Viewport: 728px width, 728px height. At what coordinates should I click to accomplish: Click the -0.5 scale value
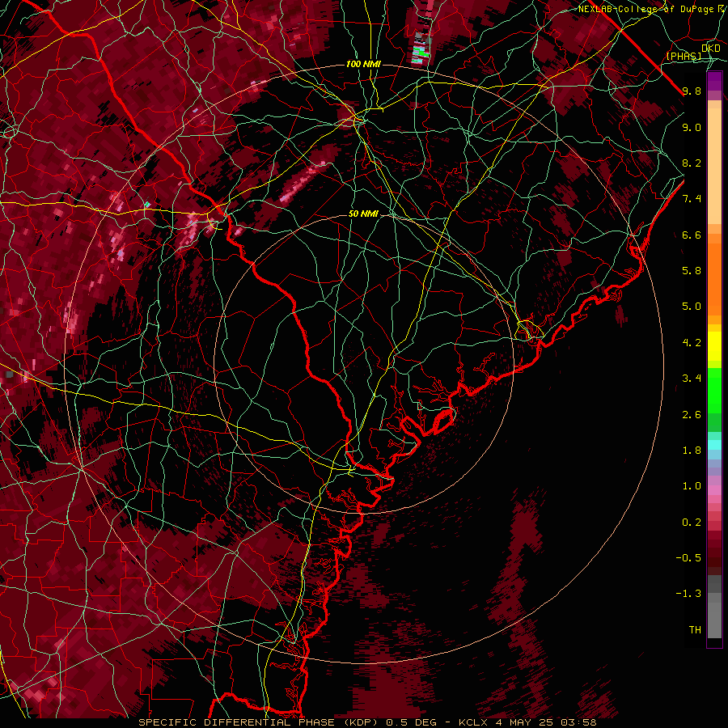point(688,558)
